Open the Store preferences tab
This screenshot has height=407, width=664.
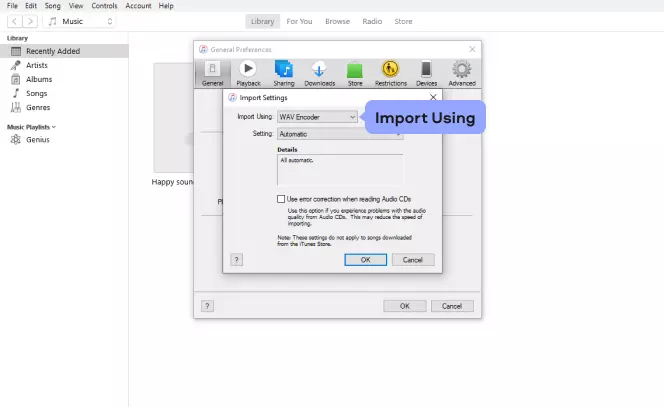tap(355, 73)
